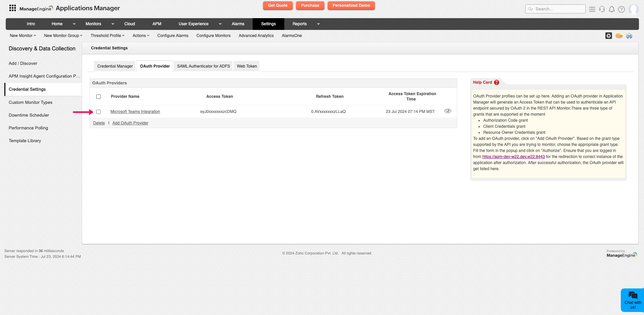This screenshot has height=315, width=644.
Task: Open the Threshold Profile dropdown
Action: (x=107, y=36)
